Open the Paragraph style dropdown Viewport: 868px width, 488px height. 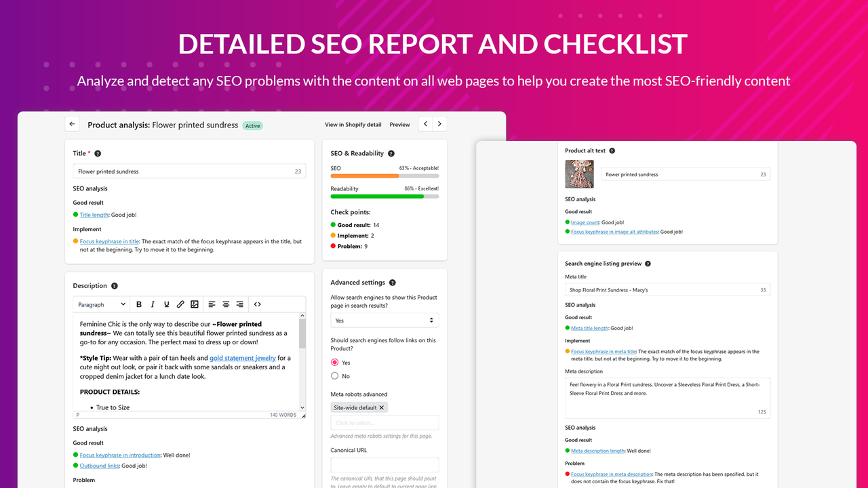pyautogui.click(x=100, y=304)
